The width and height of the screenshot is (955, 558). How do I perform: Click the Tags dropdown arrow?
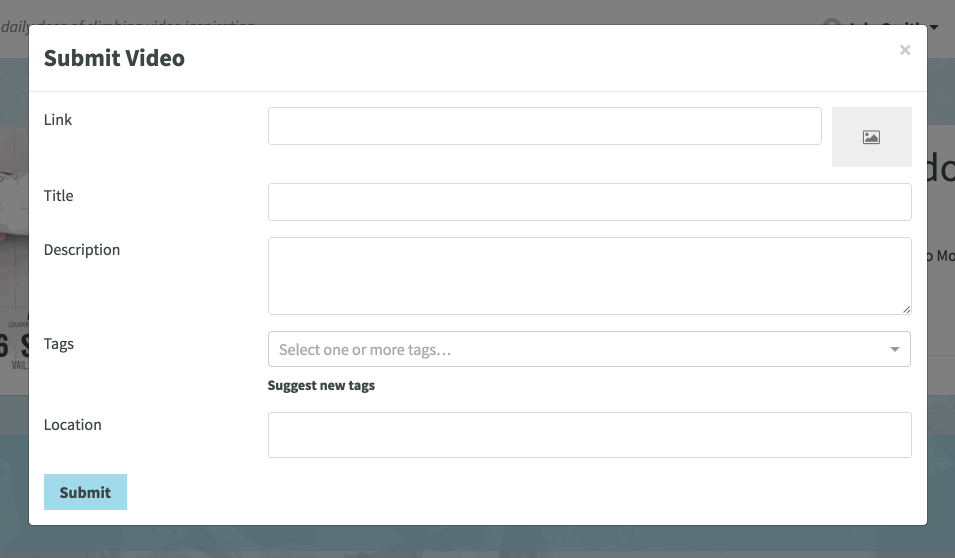(895, 349)
